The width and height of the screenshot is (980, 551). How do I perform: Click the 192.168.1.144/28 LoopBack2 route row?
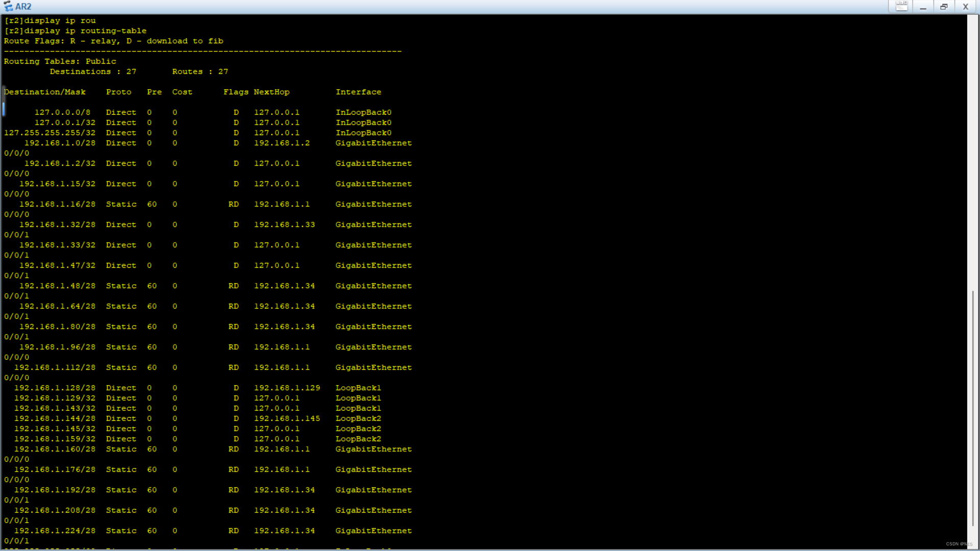(x=55, y=418)
